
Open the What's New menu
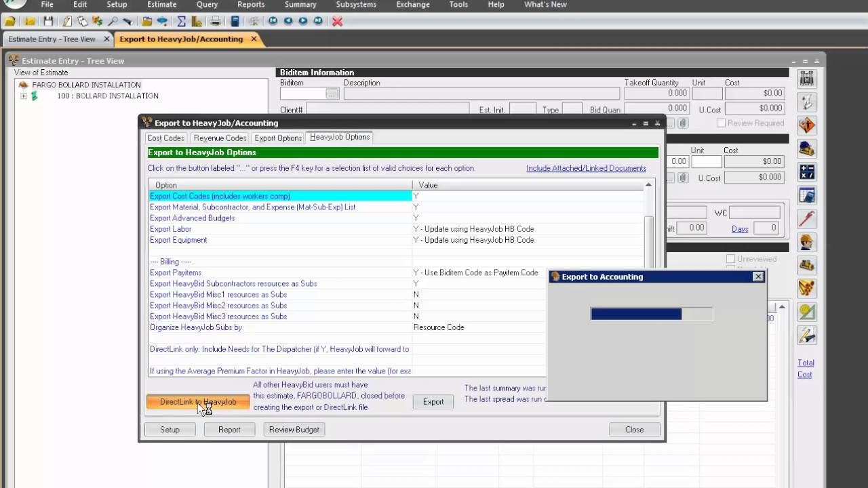pos(545,4)
